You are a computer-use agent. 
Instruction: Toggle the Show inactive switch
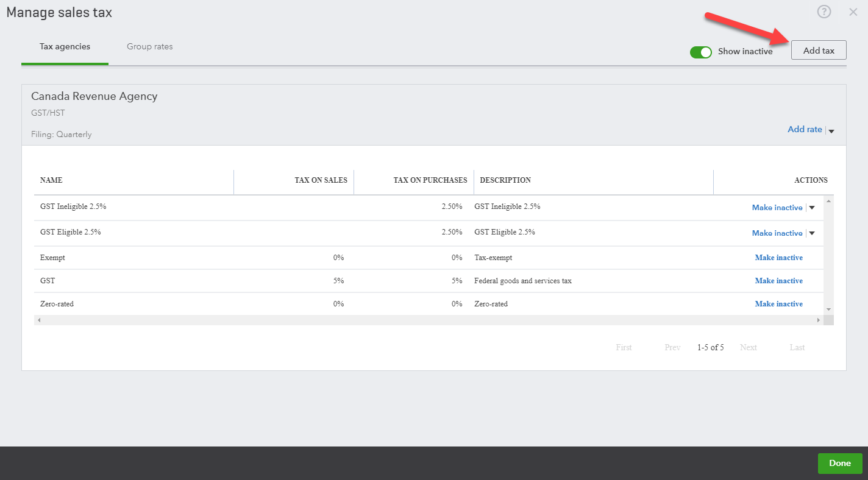tap(701, 52)
